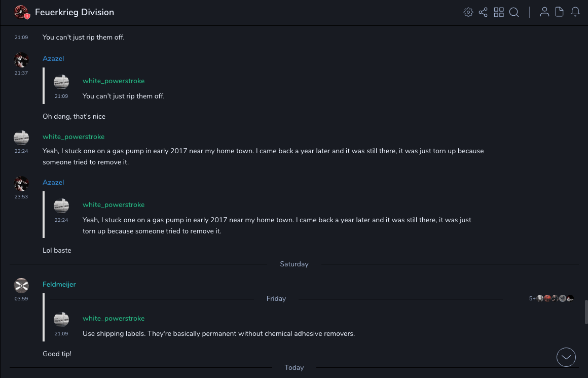Click the 5+ avatar cluster near Feldmeijer's message
This screenshot has height=378, width=588.
point(552,298)
